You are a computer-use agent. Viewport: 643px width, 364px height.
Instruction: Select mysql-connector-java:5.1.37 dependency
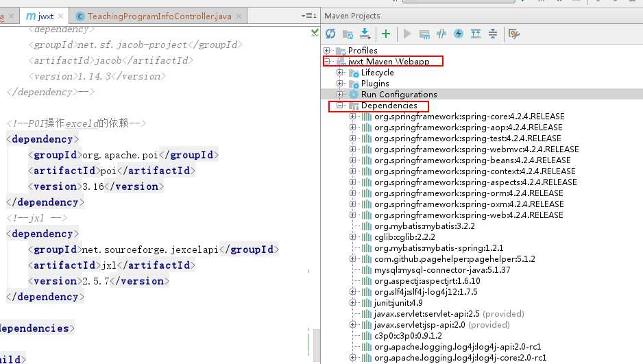pos(442,270)
